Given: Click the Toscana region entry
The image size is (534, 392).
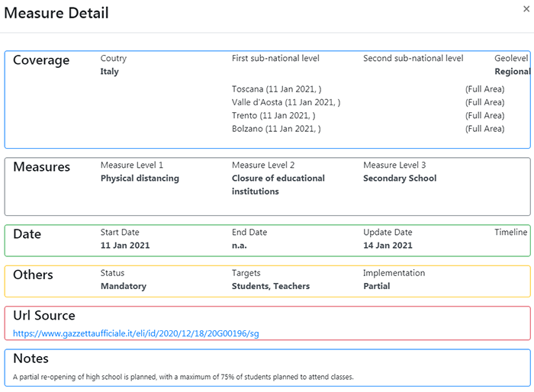Looking at the screenshot, I should [x=276, y=89].
